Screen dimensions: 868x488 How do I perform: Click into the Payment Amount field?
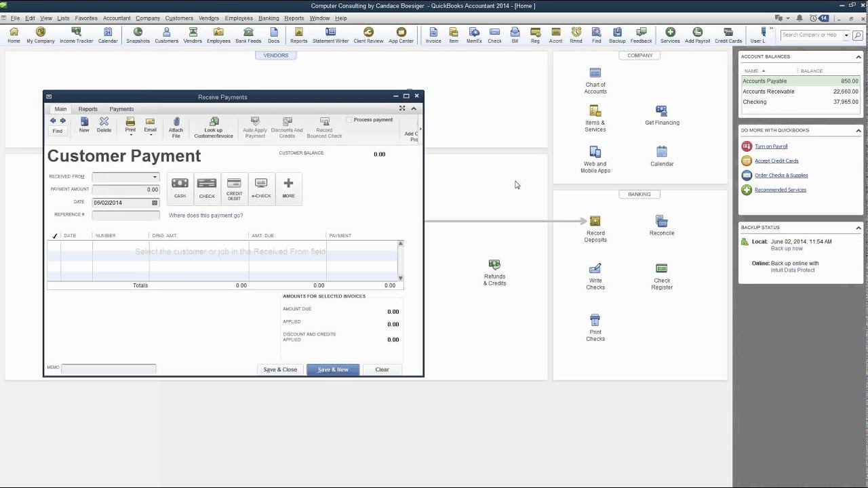click(x=125, y=190)
